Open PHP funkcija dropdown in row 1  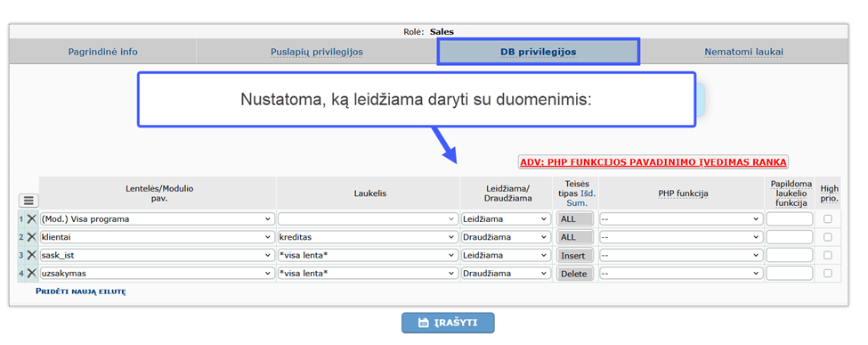click(x=681, y=219)
